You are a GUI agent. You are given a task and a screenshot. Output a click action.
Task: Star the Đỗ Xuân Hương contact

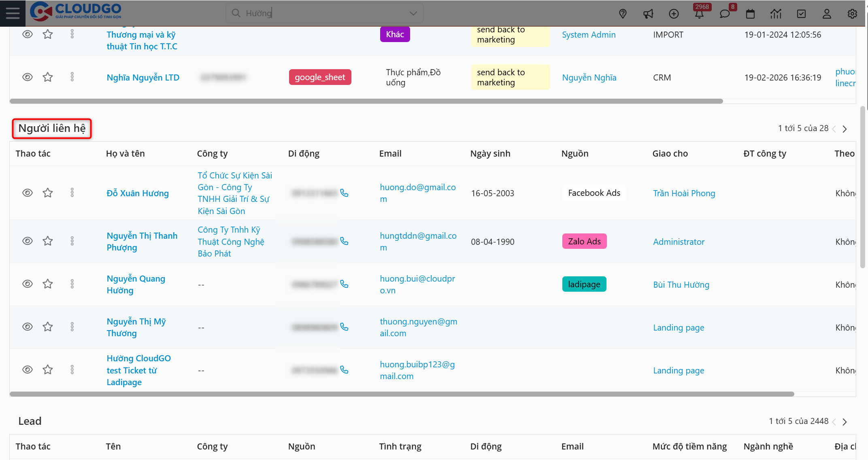coord(48,193)
